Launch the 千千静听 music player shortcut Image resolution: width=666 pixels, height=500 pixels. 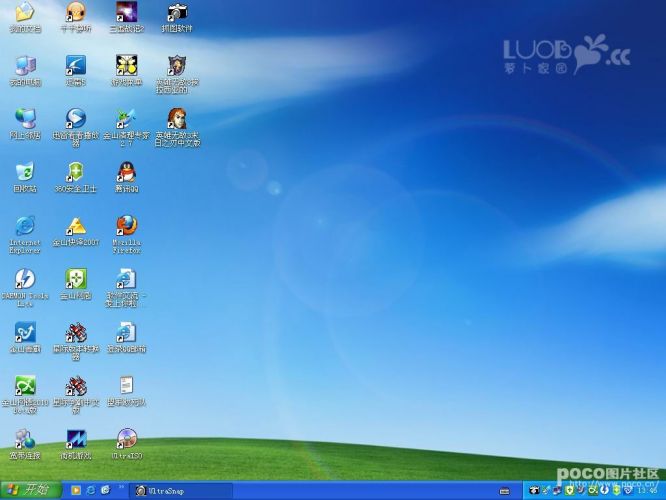pyautogui.click(x=75, y=12)
